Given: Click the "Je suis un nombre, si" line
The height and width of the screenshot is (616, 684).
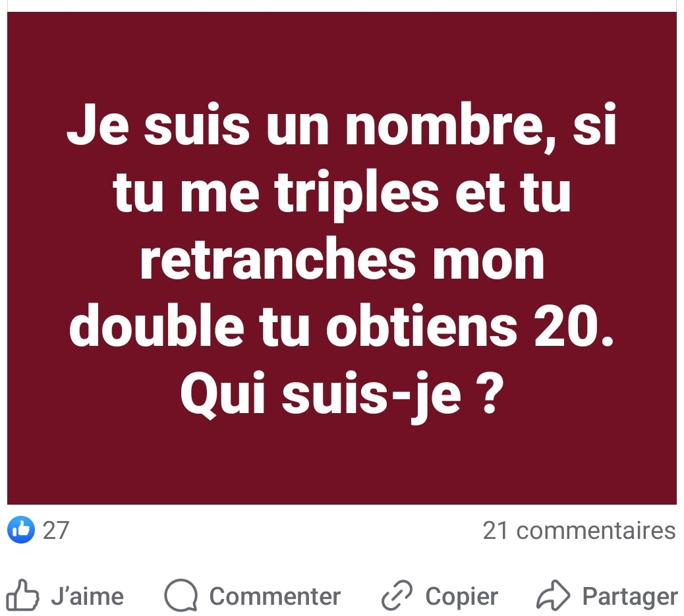Looking at the screenshot, I should (x=342, y=125).
